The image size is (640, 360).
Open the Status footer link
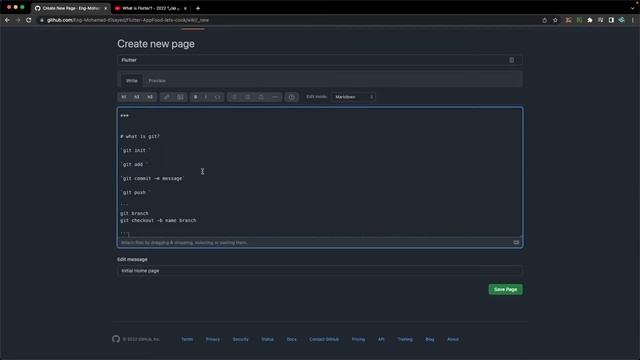[x=267, y=339]
